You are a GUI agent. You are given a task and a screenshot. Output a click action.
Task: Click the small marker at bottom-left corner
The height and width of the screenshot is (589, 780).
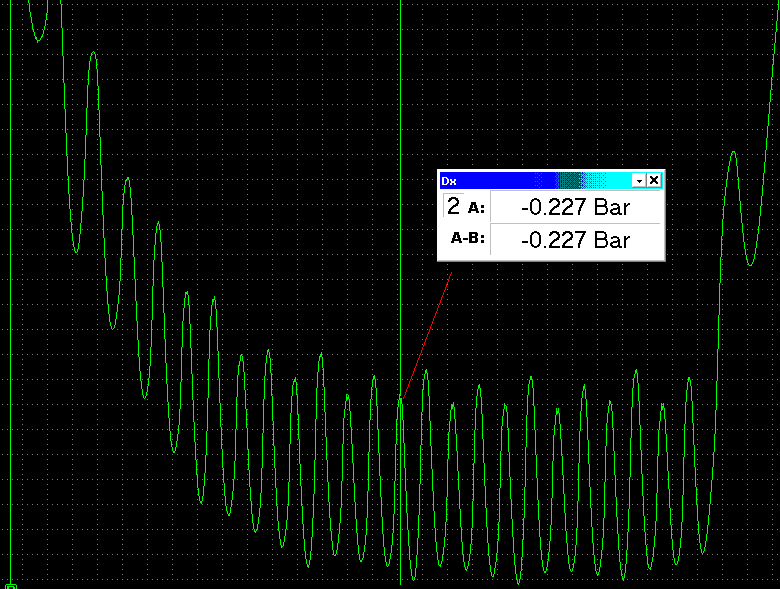point(11,587)
